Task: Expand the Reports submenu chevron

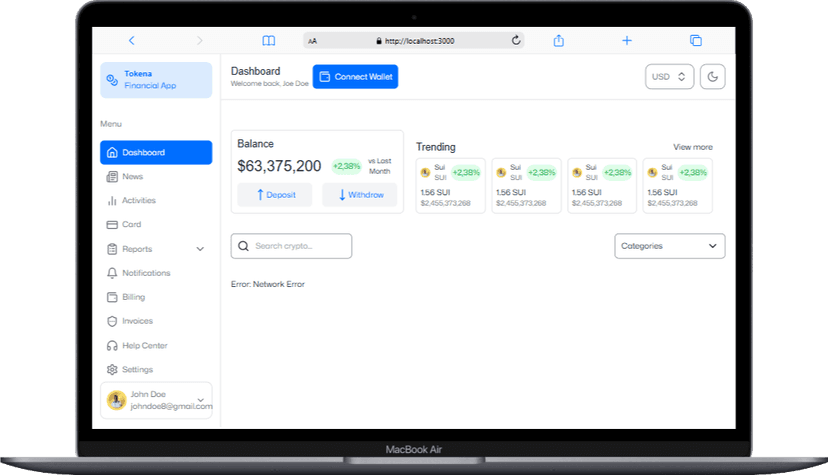Action: point(200,249)
